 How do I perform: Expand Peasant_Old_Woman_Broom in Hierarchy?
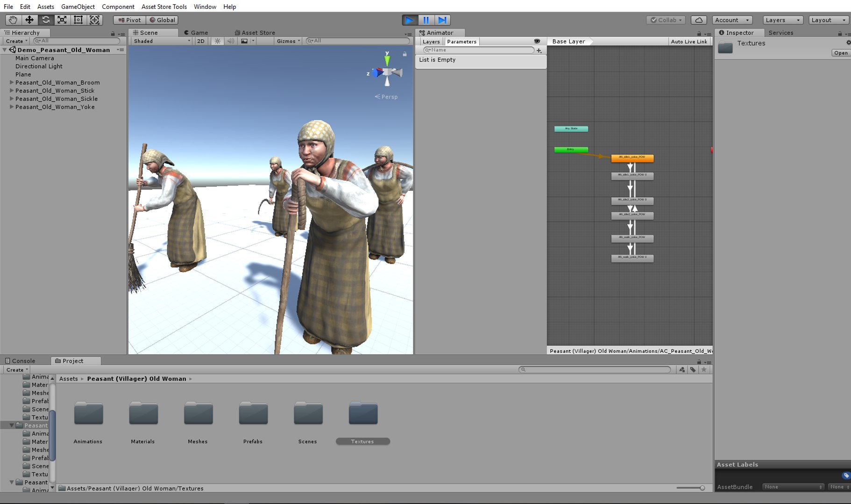[12, 83]
